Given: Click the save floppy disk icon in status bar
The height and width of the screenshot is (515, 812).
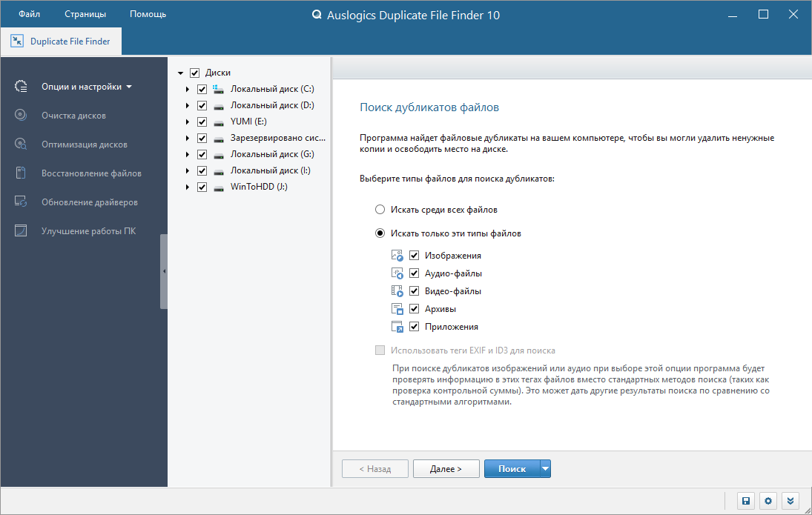Looking at the screenshot, I should pos(746,500).
